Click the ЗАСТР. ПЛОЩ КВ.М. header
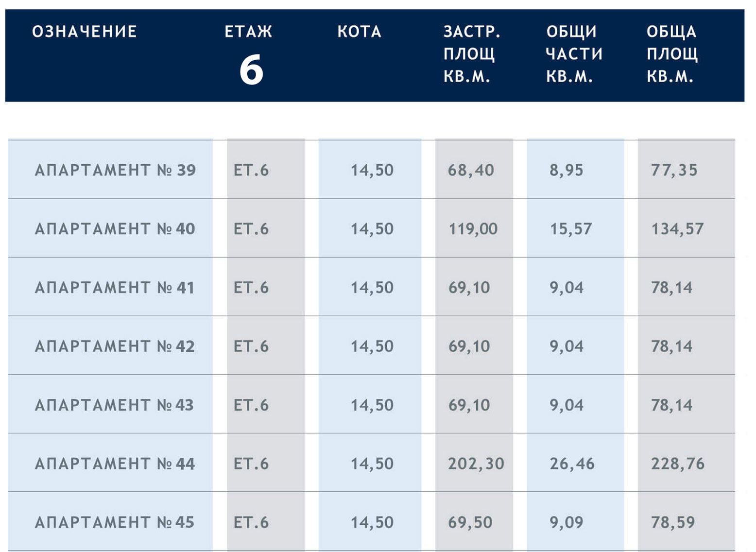 [471, 54]
